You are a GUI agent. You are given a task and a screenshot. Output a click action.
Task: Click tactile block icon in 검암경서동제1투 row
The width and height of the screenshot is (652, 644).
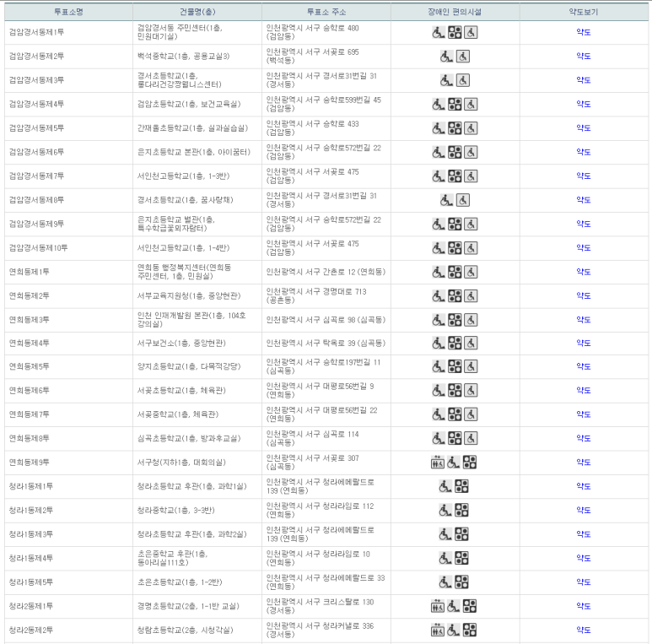coord(455,32)
